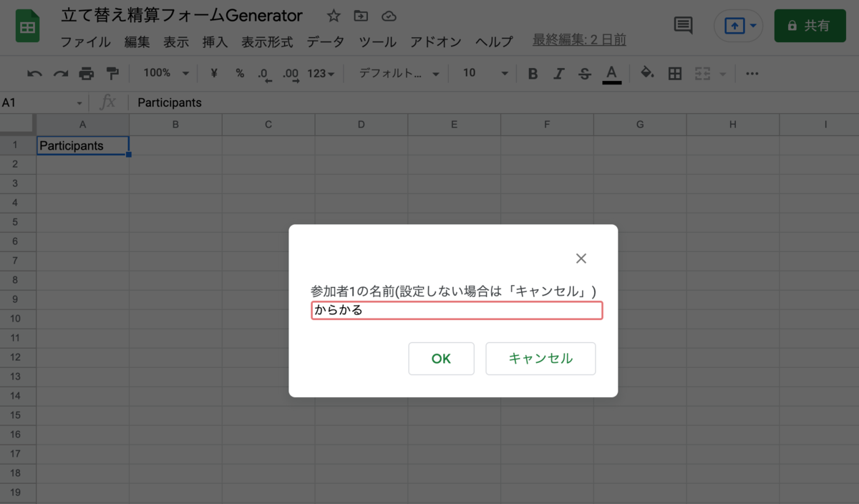The width and height of the screenshot is (859, 504).
Task: Open the more number formats 123 dropdown
Action: 321,73
